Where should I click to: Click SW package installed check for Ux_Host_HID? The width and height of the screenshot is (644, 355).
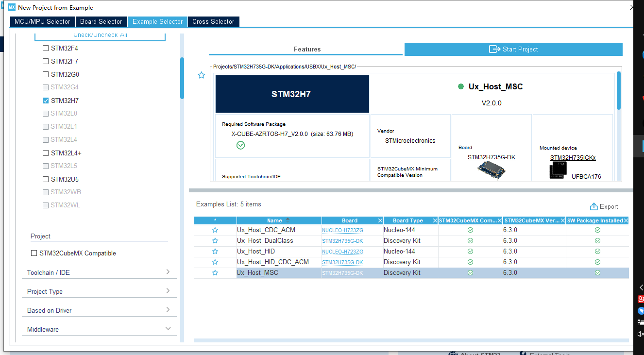(597, 252)
